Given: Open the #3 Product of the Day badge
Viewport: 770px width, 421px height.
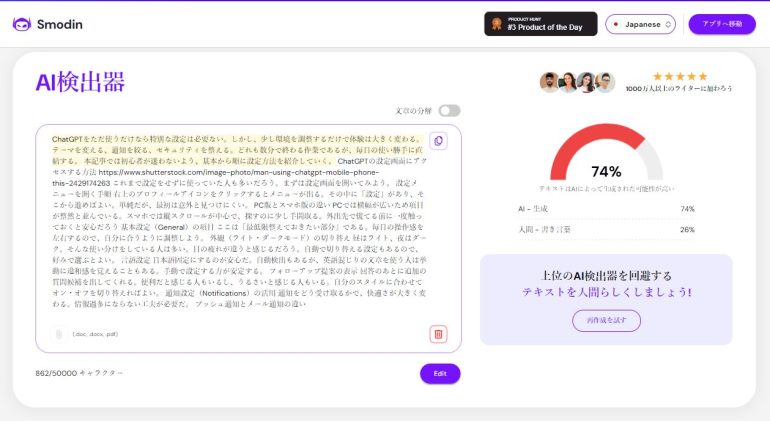Looking at the screenshot, I should [541, 24].
